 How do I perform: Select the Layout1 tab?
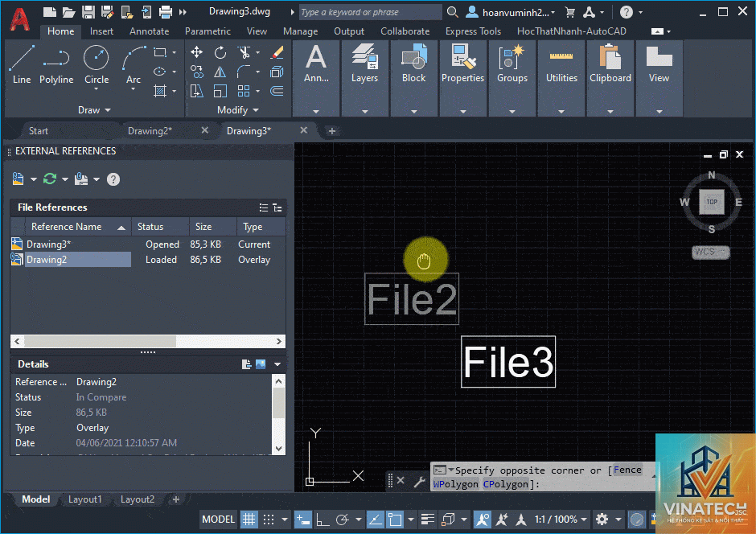click(85, 499)
